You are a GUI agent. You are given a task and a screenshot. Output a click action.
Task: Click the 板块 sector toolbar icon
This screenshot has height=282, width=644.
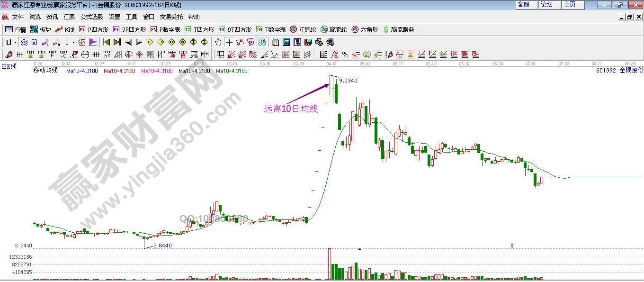click(x=41, y=29)
